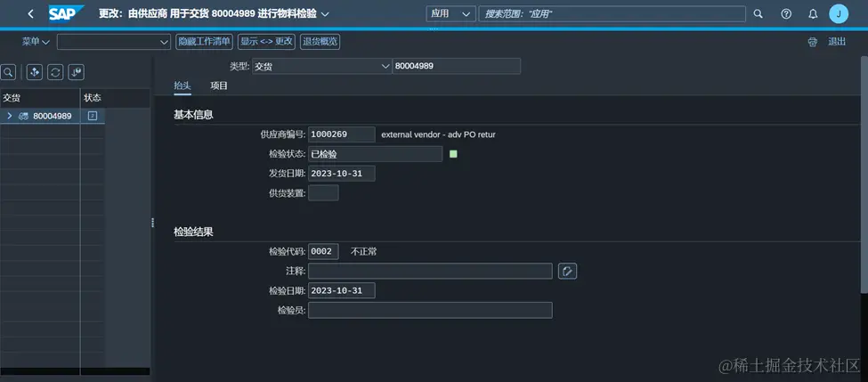Click the 显示 <-> 更改 button
This screenshot has height=382, width=868.
(x=267, y=42)
